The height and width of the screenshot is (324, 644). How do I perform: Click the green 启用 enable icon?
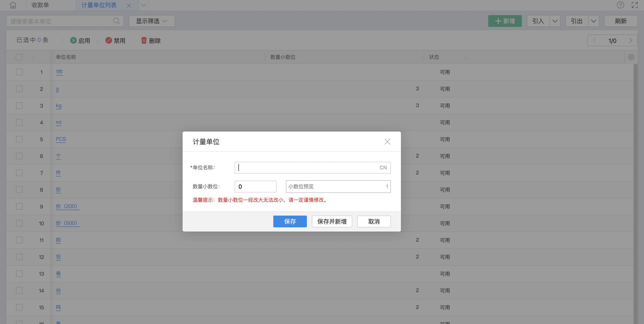(73, 40)
